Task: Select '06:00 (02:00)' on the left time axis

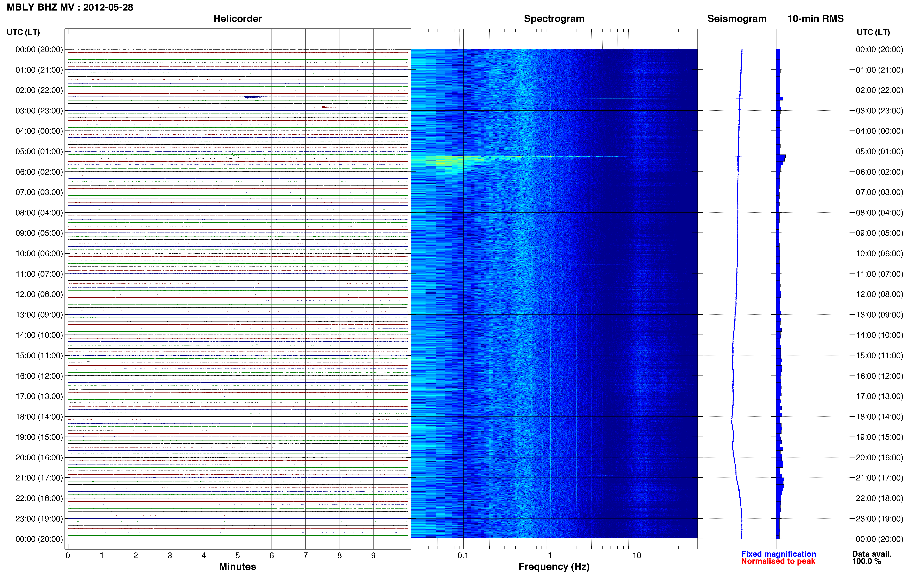Action: click(x=39, y=172)
